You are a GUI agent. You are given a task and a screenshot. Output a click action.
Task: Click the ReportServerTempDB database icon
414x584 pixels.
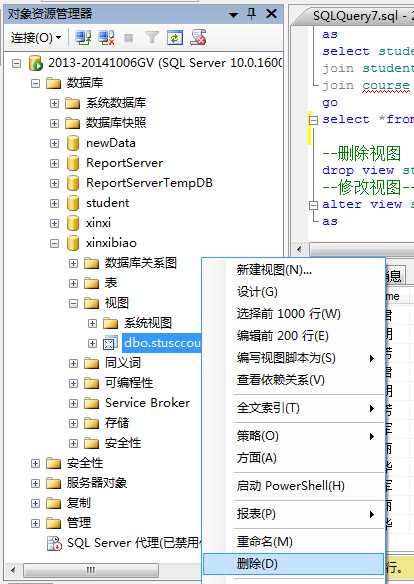click(73, 183)
